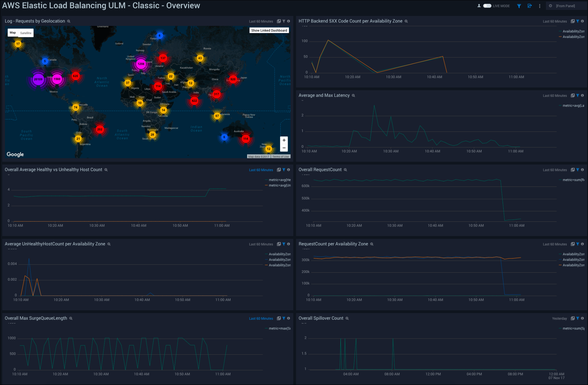Viewport: 588px width, 385px height.
Task: Click the share dashboard icon
Action: pos(529,6)
